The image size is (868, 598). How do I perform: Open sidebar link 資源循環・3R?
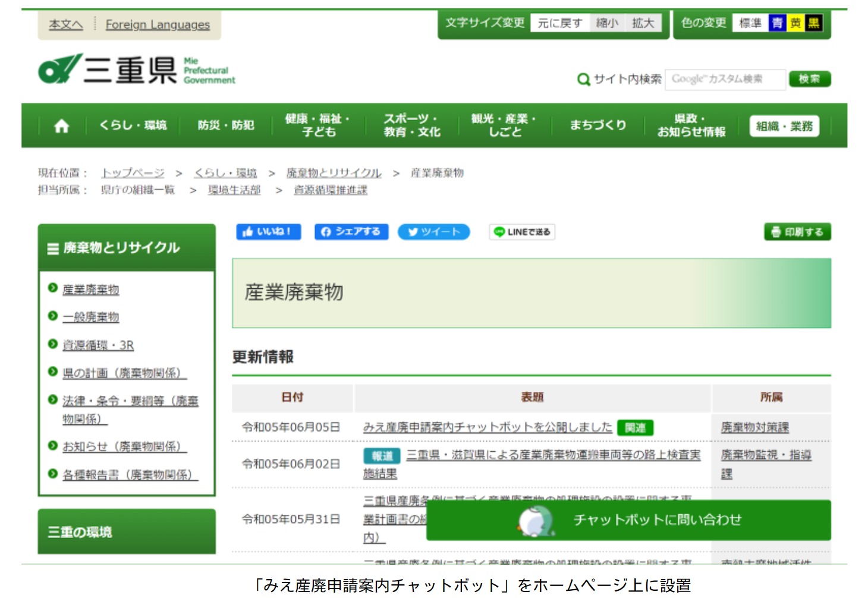point(98,345)
